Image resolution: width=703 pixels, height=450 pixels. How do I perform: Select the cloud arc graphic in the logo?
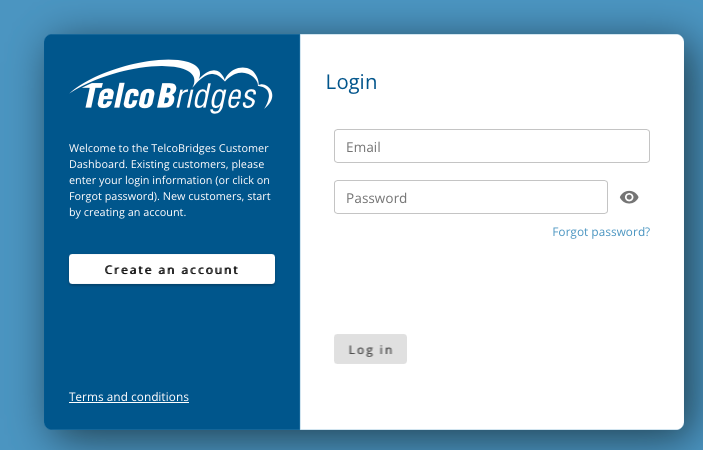170,72
